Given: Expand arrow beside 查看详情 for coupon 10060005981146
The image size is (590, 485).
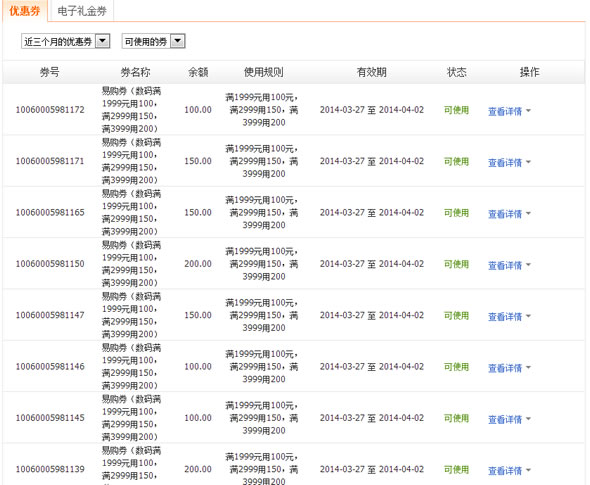Looking at the screenshot, I should coord(528,367).
